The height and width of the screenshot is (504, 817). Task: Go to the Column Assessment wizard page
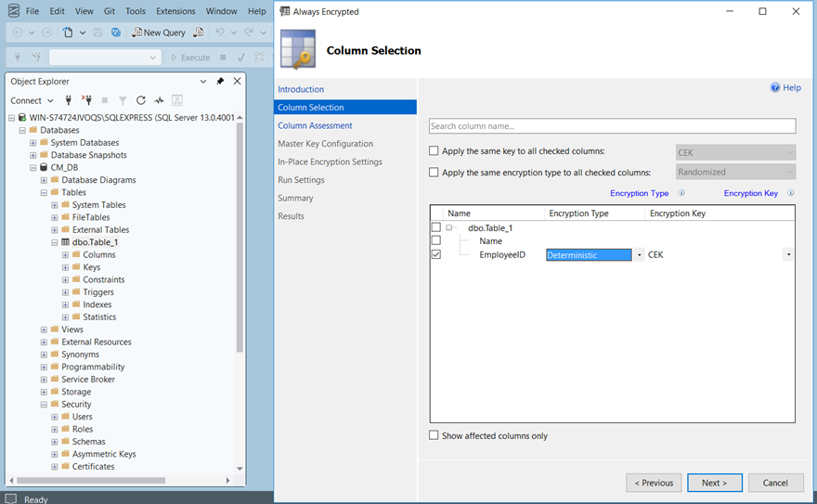pyautogui.click(x=315, y=125)
